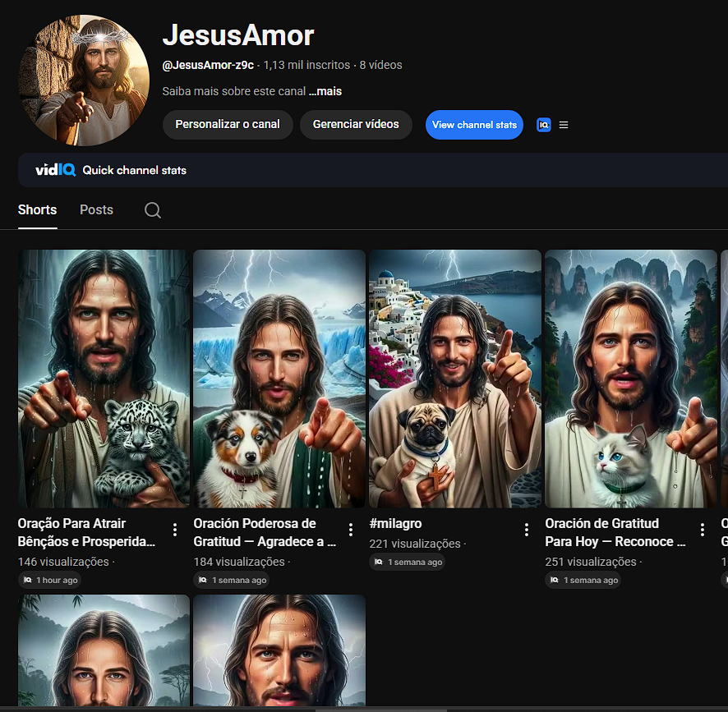Click vidIQ badge under 251 visualizações video

pos(583,580)
